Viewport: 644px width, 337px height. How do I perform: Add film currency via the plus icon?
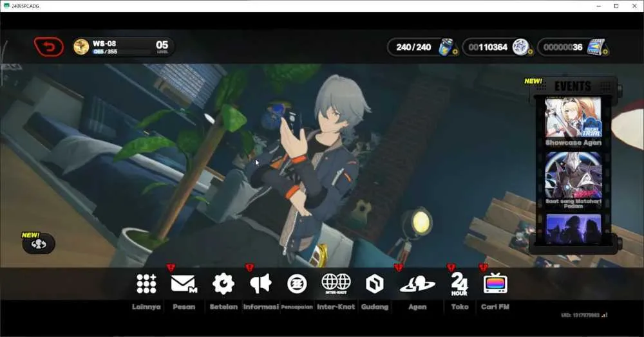tap(605, 52)
